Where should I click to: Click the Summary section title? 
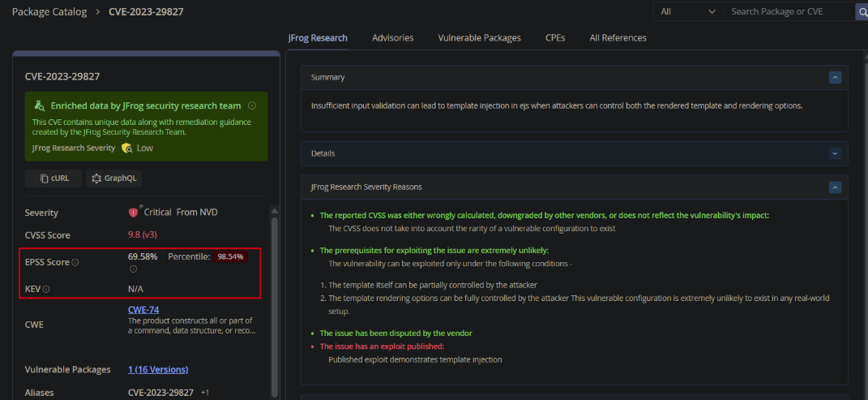pyautogui.click(x=327, y=77)
